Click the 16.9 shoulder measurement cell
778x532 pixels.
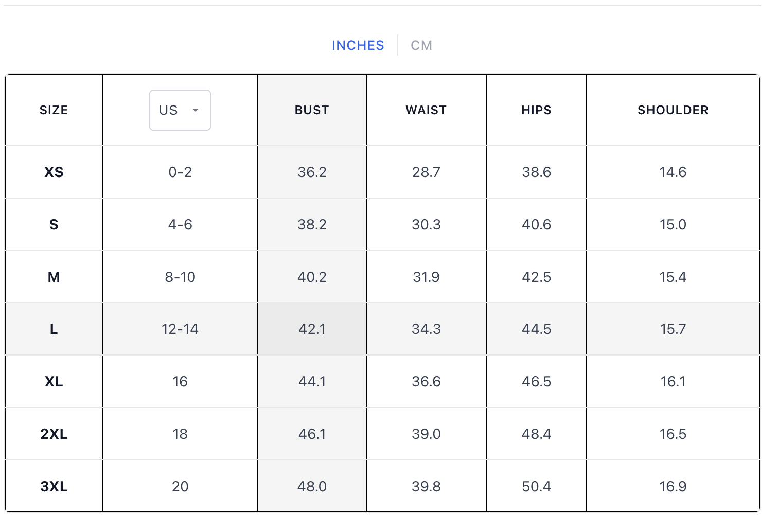673,486
